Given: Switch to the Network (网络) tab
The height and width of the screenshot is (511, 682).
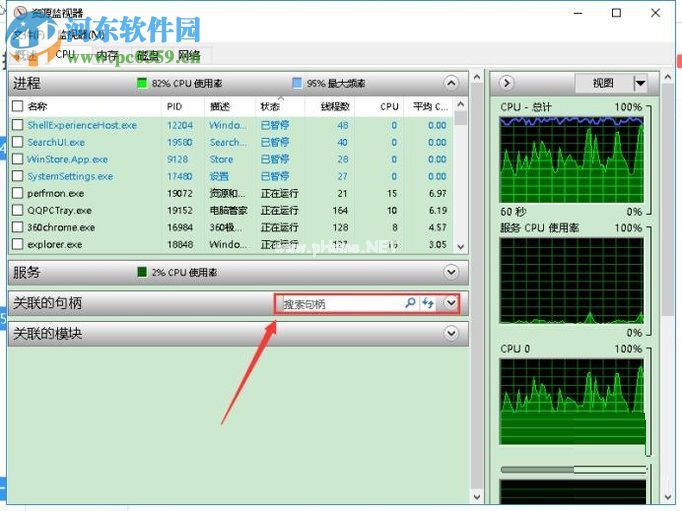Looking at the screenshot, I should (189, 55).
